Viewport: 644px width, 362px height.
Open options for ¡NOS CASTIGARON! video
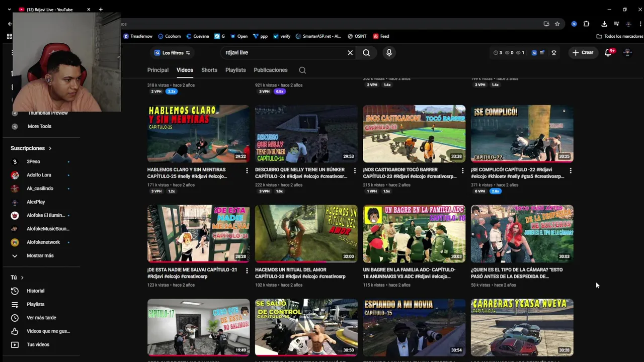click(462, 171)
